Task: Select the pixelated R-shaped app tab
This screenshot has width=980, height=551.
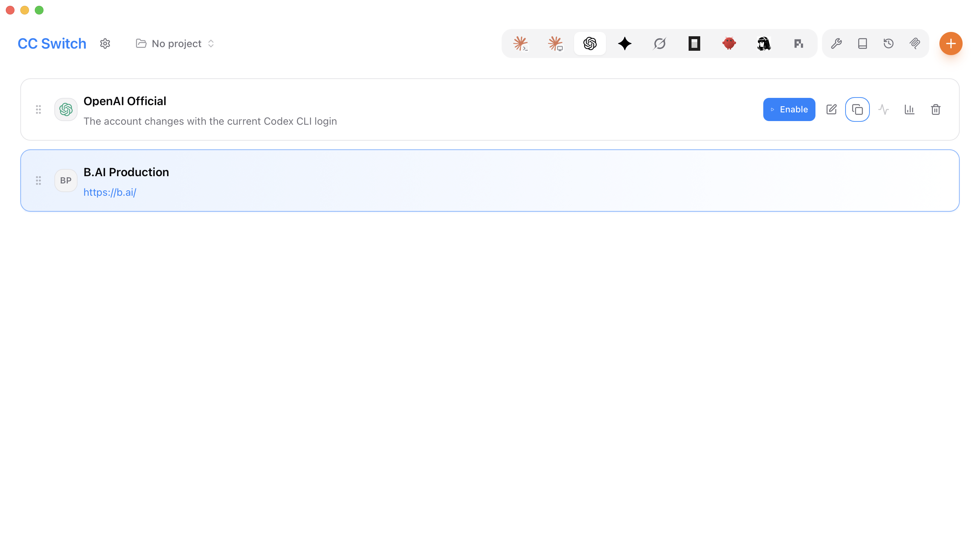Action: click(798, 43)
